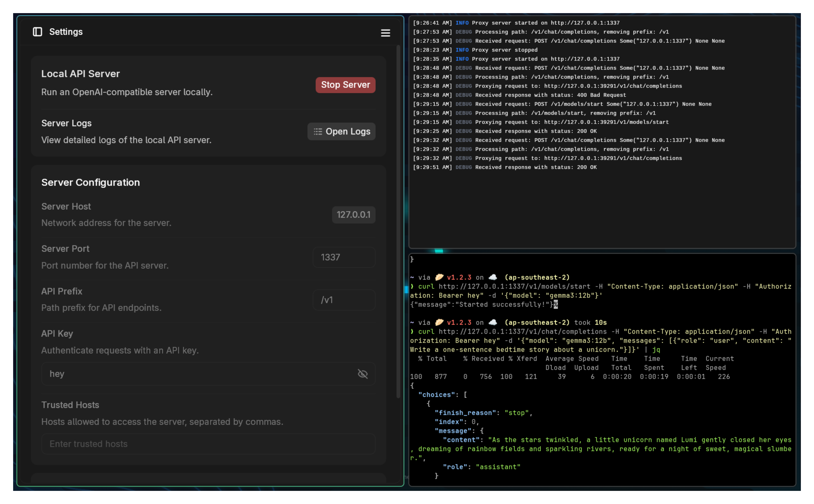
Task: Click the blue marker left of terminal
Action: pyautogui.click(x=406, y=289)
